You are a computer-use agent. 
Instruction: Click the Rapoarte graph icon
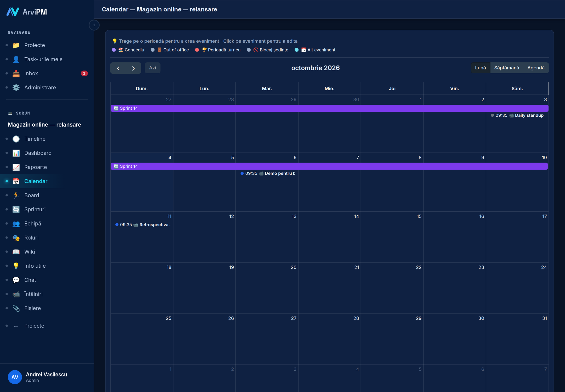(x=16, y=167)
